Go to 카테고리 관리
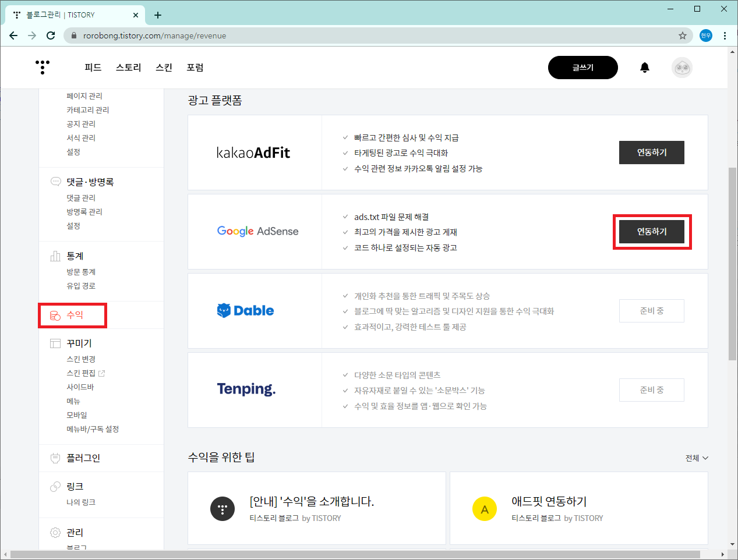Viewport: 738px width, 560px height. coord(88,110)
